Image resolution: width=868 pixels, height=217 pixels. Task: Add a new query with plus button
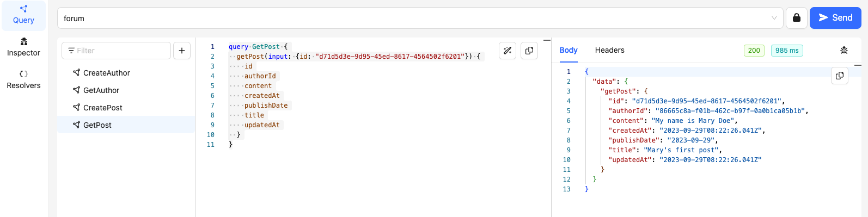coord(182,51)
